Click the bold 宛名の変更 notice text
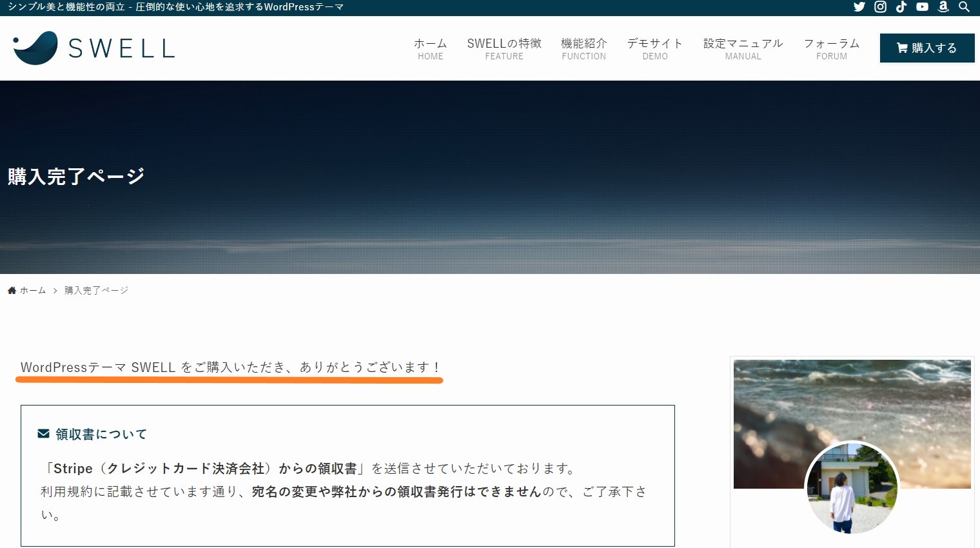This screenshot has height=548, width=980. 397,492
